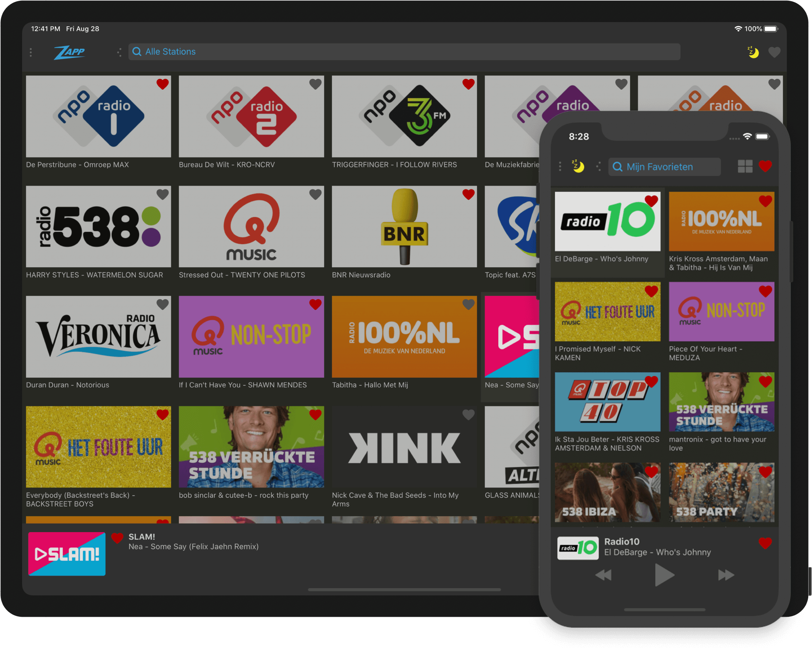Play the NPO Radio 1 tile

click(x=98, y=116)
